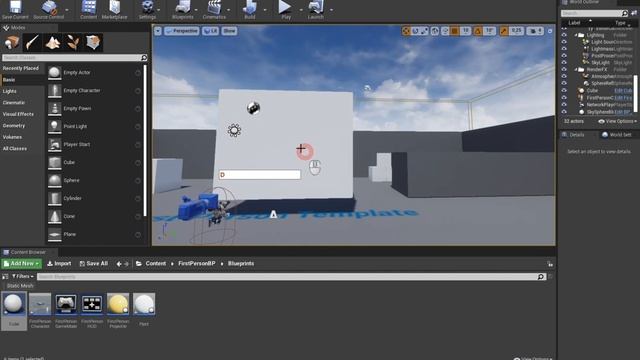640x360 pixels.
Task: Click the viewport maximize icon
Action: (x=550, y=31)
